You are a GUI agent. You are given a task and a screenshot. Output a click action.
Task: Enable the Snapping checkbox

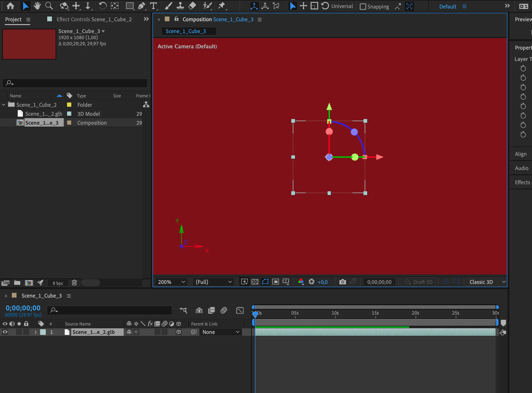click(363, 6)
